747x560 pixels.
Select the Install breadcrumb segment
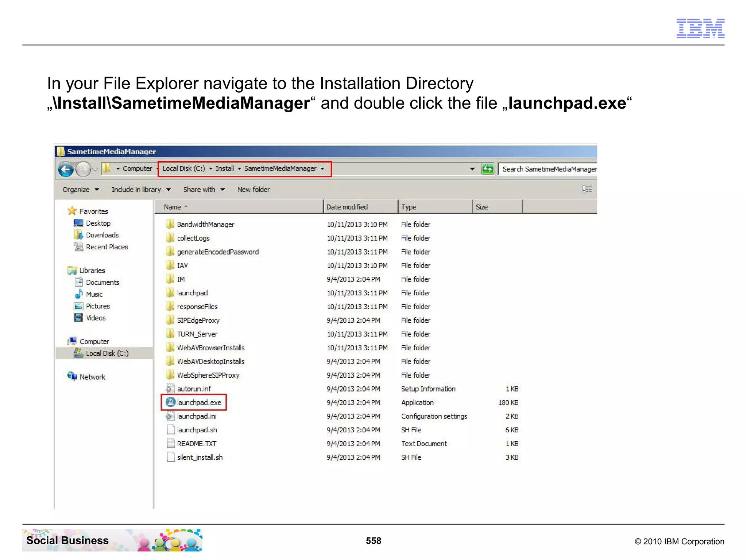coord(225,168)
